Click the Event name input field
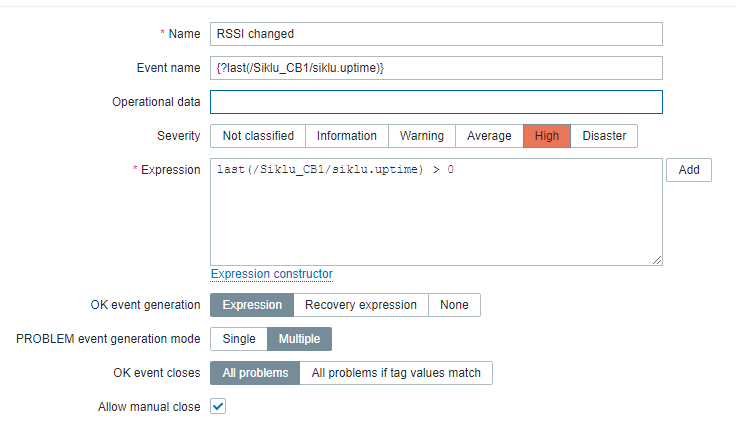736x429 pixels. coord(436,68)
